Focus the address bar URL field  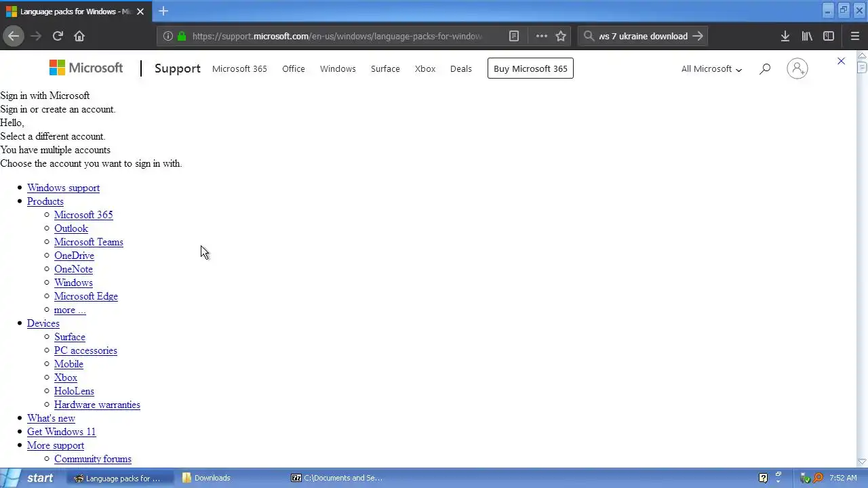(337, 36)
